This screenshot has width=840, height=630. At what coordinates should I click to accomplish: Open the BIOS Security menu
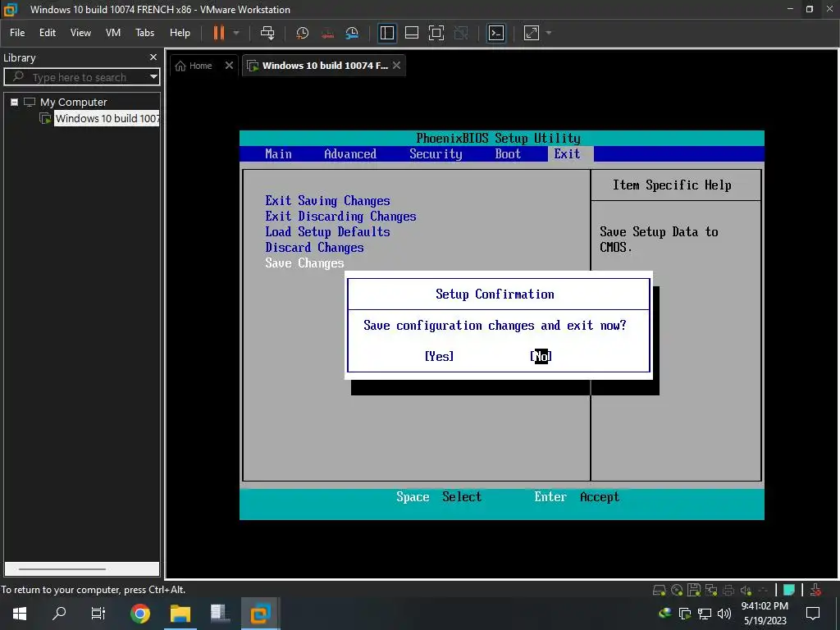point(436,153)
